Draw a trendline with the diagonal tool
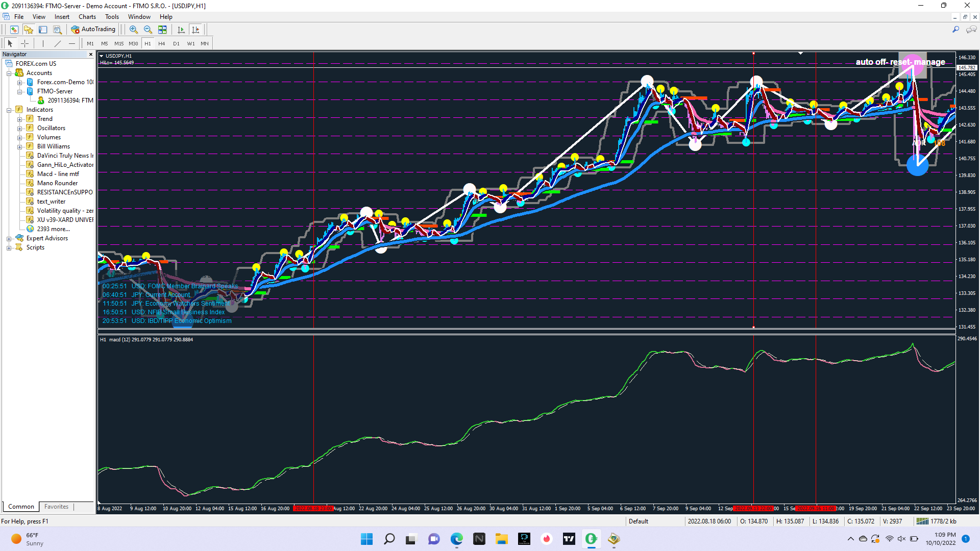The height and width of the screenshot is (551, 980). [x=58, y=43]
